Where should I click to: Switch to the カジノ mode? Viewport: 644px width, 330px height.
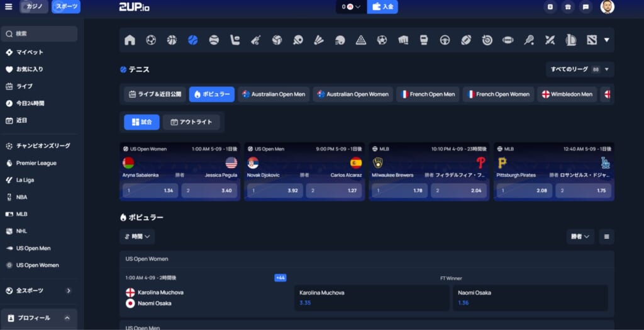click(x=33, y=7)
